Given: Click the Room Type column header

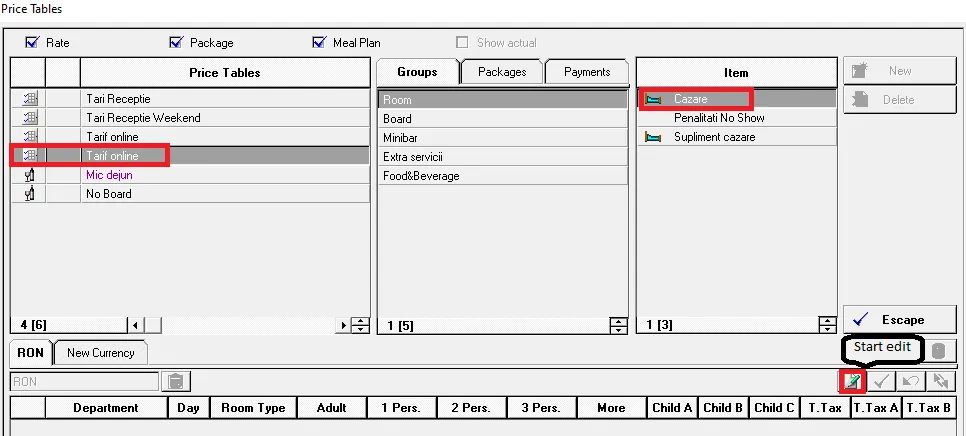Looking at the screenshot, I should 253,408.
